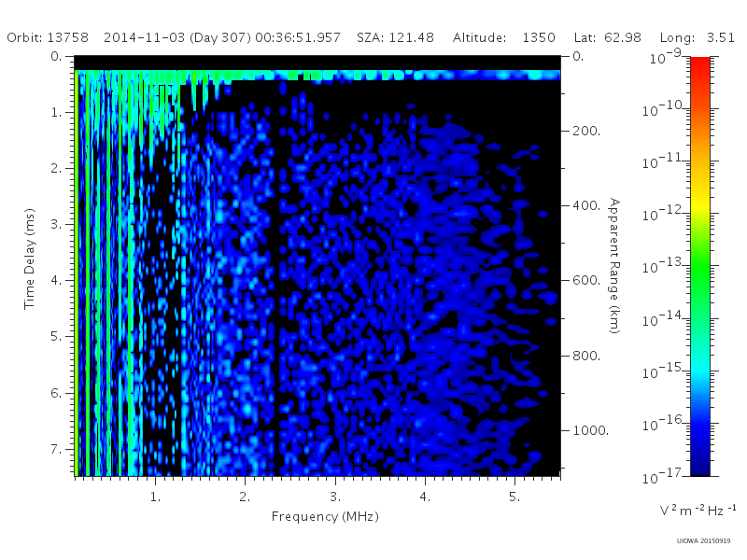Image resolution: width=747 pixels, height=560 pixels.
Task: Click the yellow region of the color bar
Action: [700, 203]
